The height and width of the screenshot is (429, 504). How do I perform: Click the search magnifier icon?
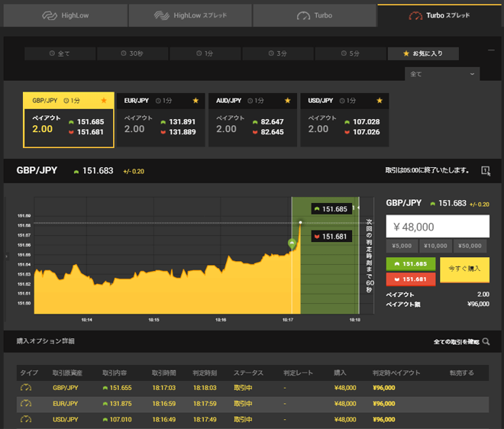[x=486, y=341]
